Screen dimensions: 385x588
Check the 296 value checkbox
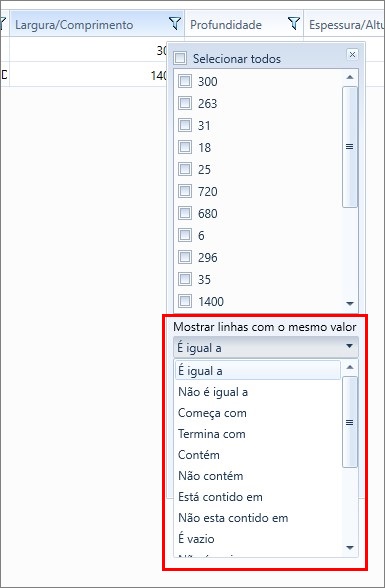click(185, 257)
